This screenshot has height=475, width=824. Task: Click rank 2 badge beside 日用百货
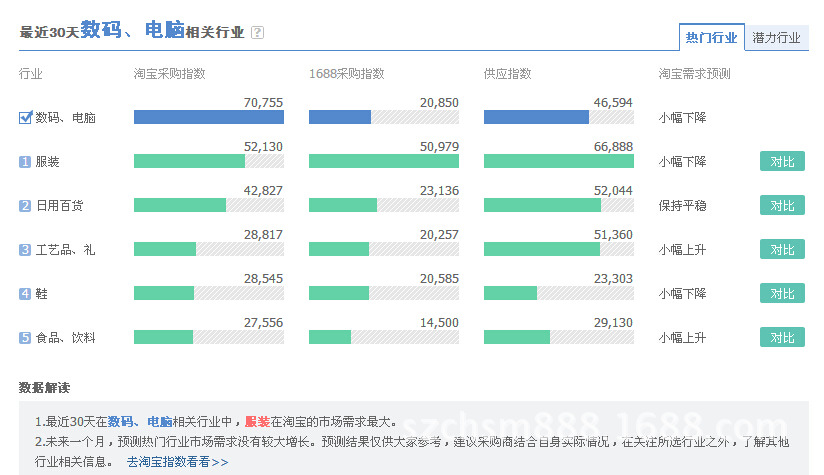[x=25, y=206]
